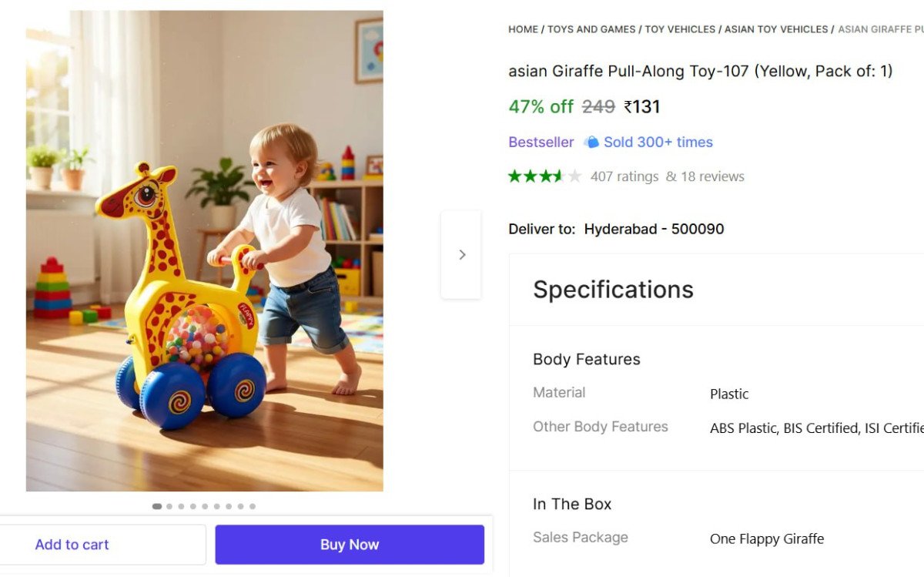
Task: Click the next product image arrow
Action: (x=461, y=254)
